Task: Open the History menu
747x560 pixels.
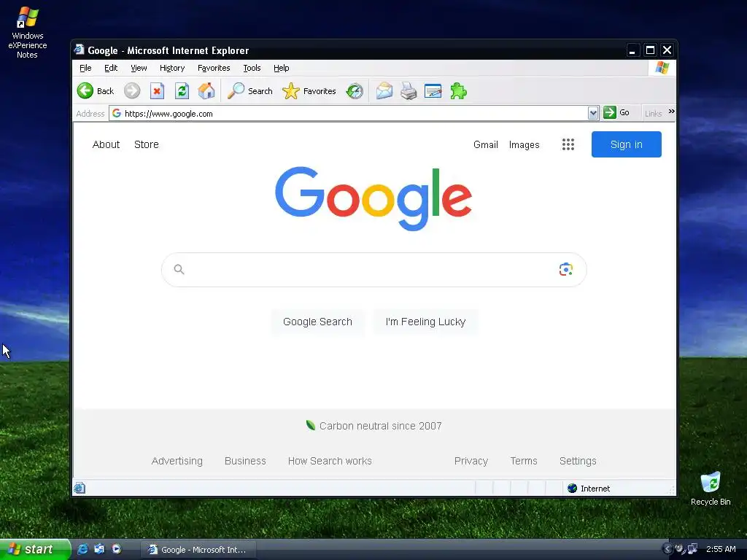Action: coord(172,68)
